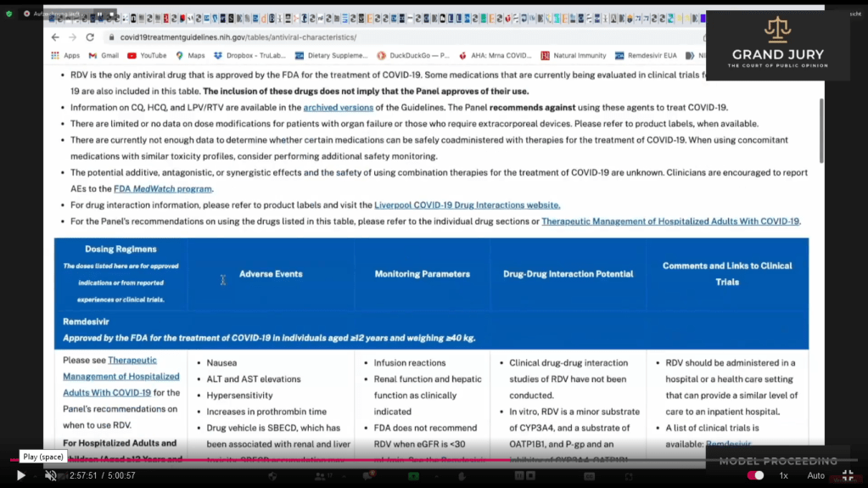Open playback speed 1x menu
Viewport: 868px width, 488px height.
pos(783,476)
